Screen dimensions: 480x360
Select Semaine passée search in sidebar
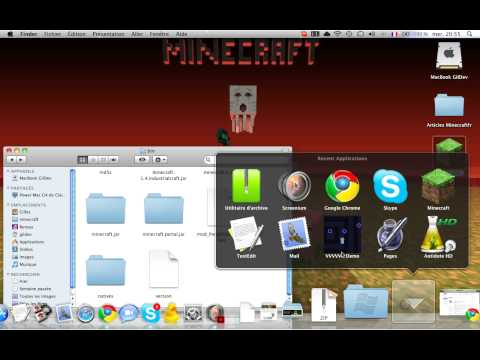pyautogui.click(x=31, y=289)
